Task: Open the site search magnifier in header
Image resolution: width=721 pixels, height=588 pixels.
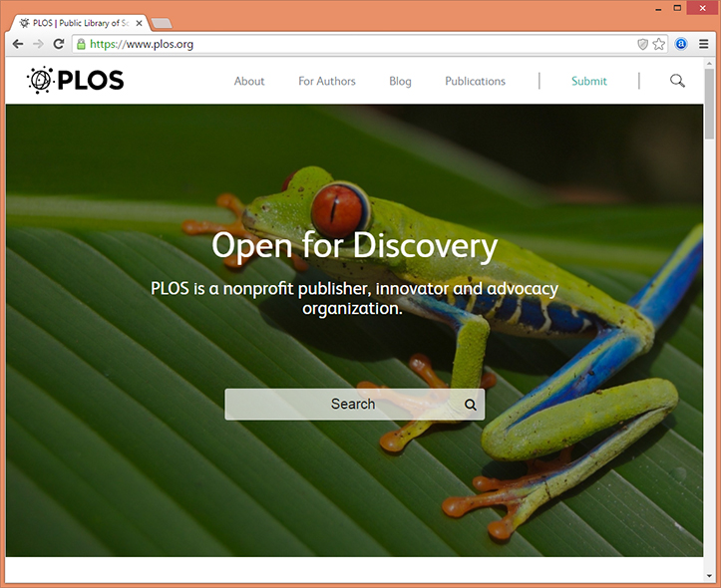Action: click(677, 81)
